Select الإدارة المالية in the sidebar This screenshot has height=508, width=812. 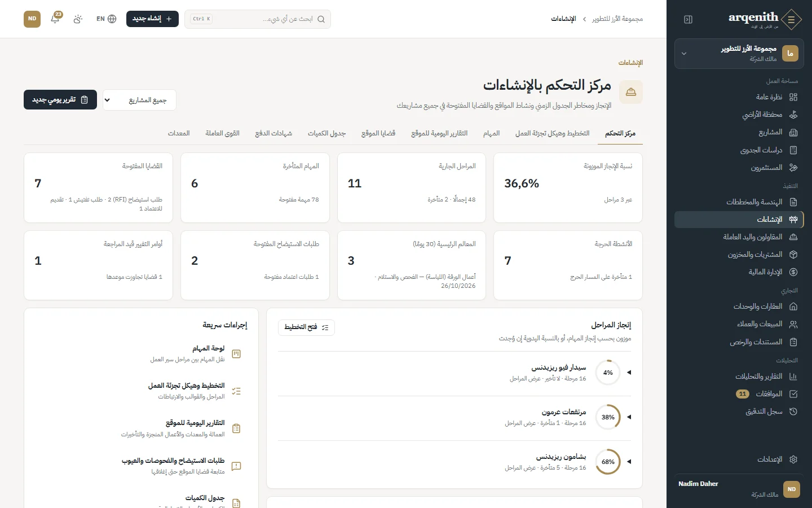click(739, 272)
